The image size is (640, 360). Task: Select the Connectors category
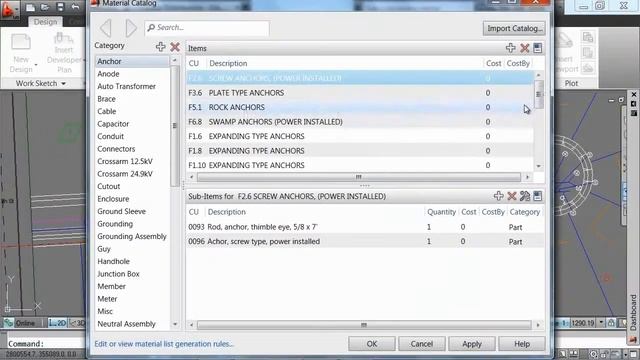[x=116, y=149]
